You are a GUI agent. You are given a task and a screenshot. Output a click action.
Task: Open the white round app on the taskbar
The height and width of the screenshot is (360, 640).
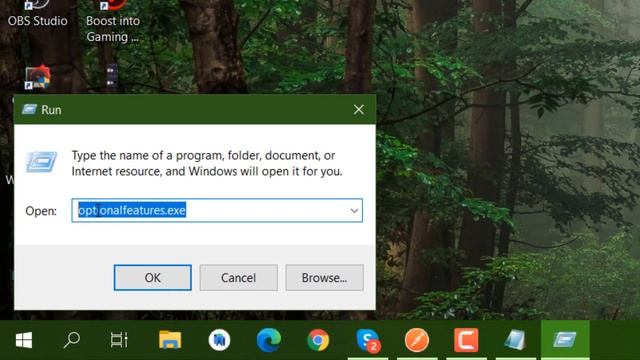pos(219,340)
